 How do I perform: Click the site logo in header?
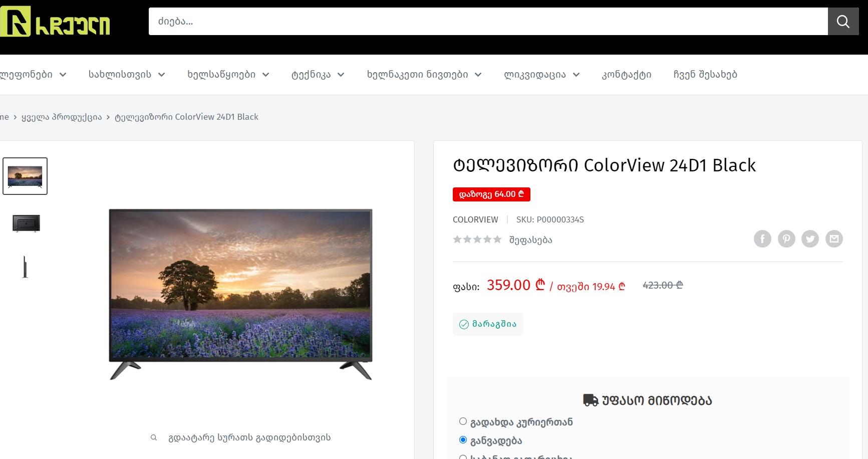tap(55, 22)
